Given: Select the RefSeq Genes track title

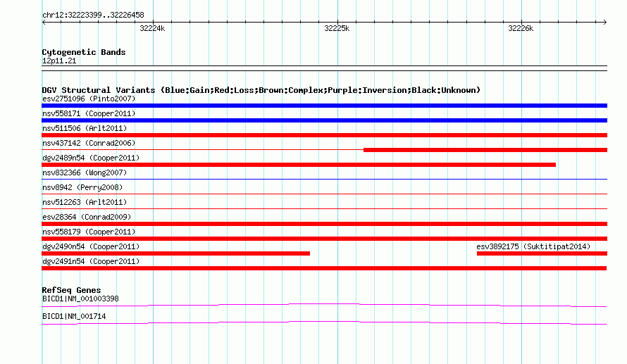Looking at the screenshot, I should [x=72, y=290].
